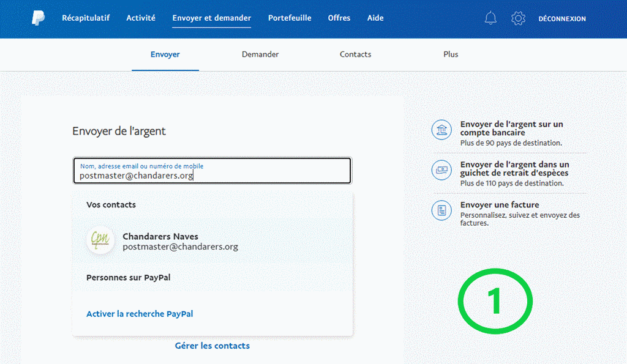Click the PayPal logo icon
This screenshot has width=627, height=364.
click(x=38, y=18)
